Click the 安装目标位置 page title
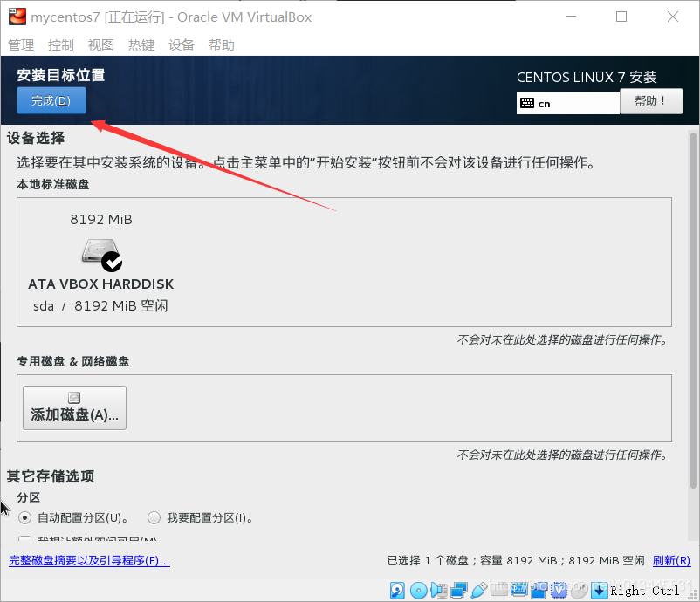Screen dimensions: 700x602 point(61,75)
